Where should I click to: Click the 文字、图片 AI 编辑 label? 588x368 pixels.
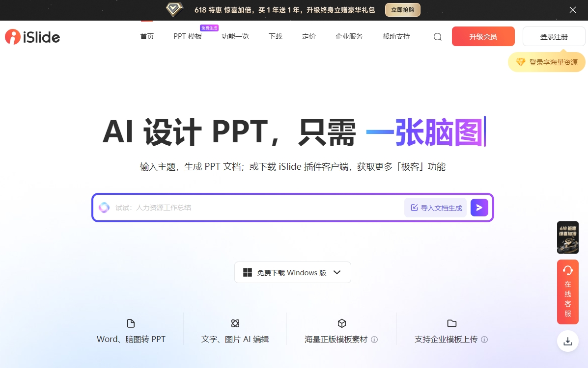[x=235, y=339]
